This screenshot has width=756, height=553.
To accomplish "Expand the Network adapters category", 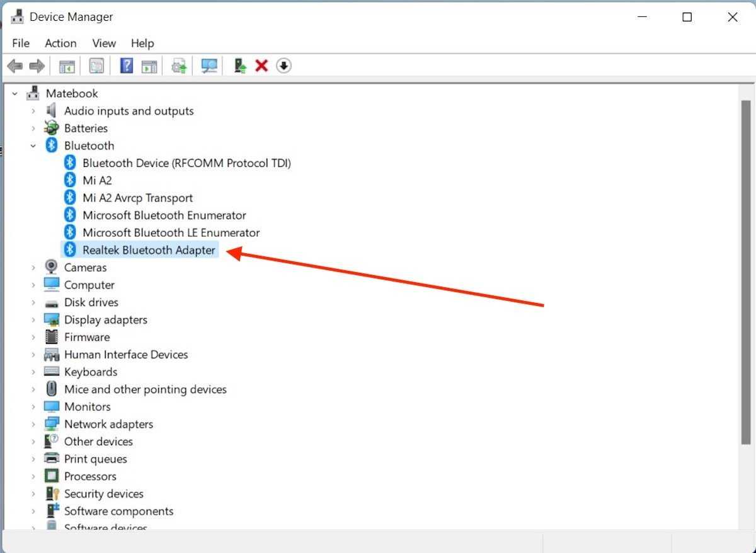I will (33, 425).
